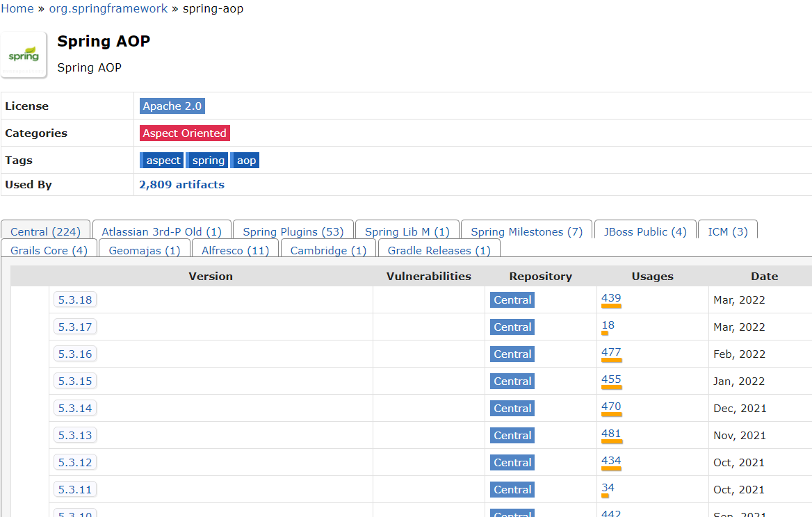View the 470 usages of 5.3.14

click(611, 407)
